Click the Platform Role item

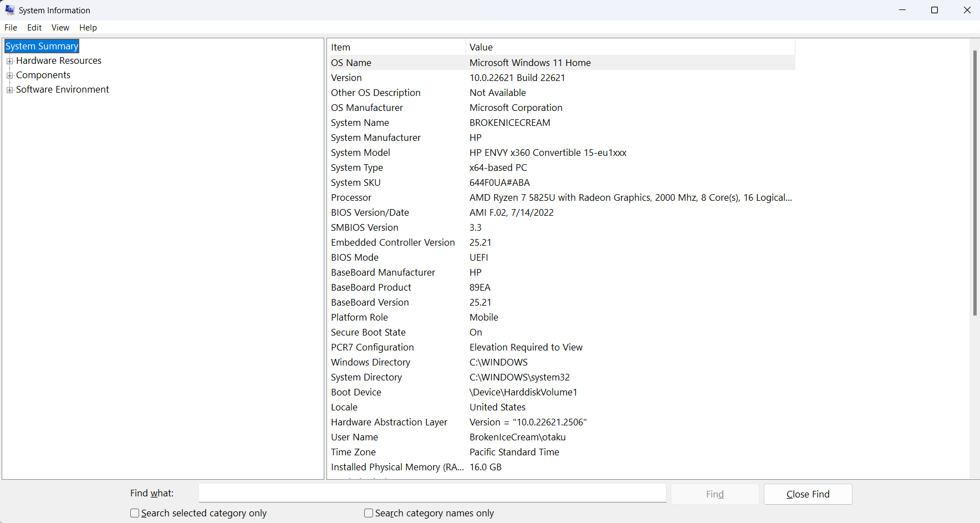coord(359,317)
